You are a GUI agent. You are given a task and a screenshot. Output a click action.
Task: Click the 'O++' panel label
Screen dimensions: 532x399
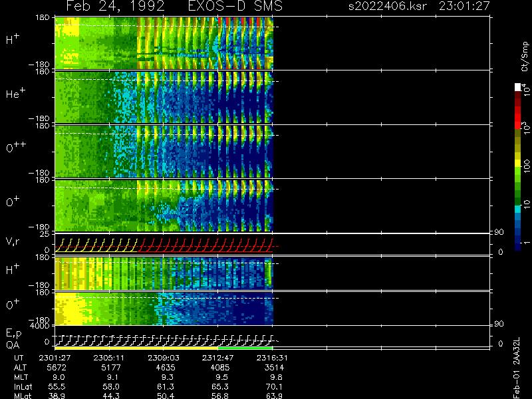(16, 147)
